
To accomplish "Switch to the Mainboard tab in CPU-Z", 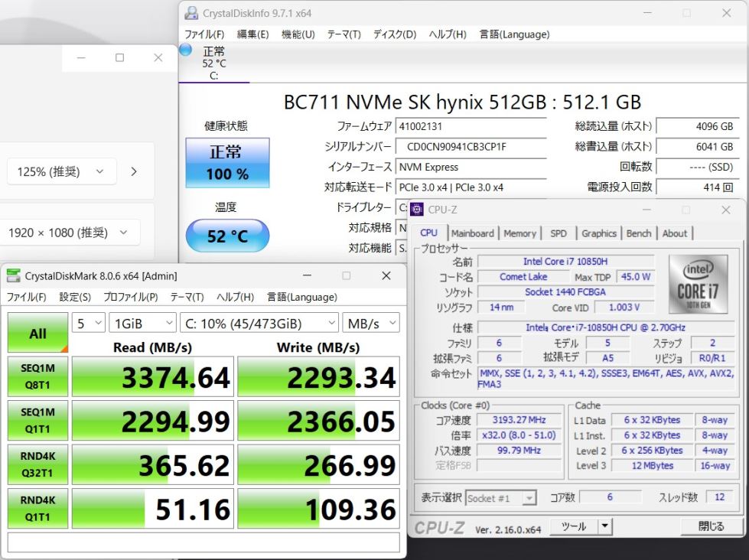I will (x=472, y=233).
